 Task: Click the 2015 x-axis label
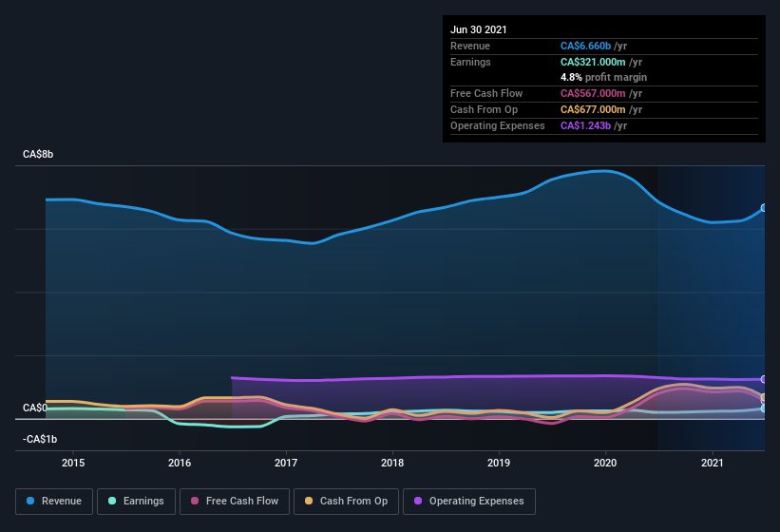[x=73, y=463]
